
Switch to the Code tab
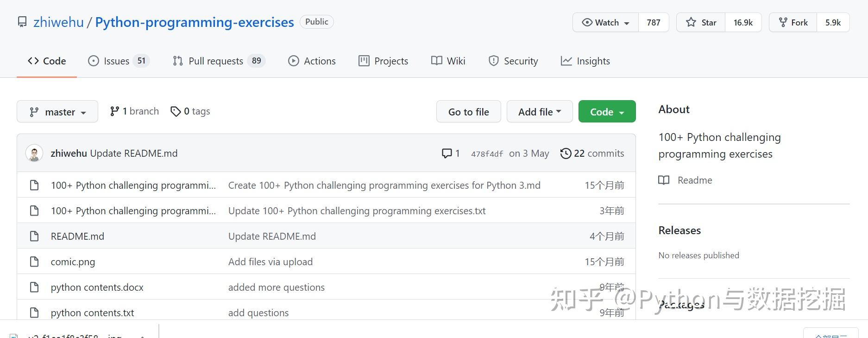click(x=47, y=61)
